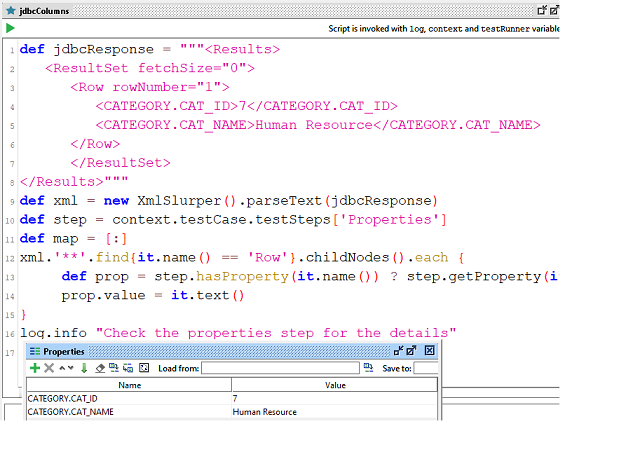Click the Value column header
The width and height of the screenshot is (626, 459).
coord(334,384)
